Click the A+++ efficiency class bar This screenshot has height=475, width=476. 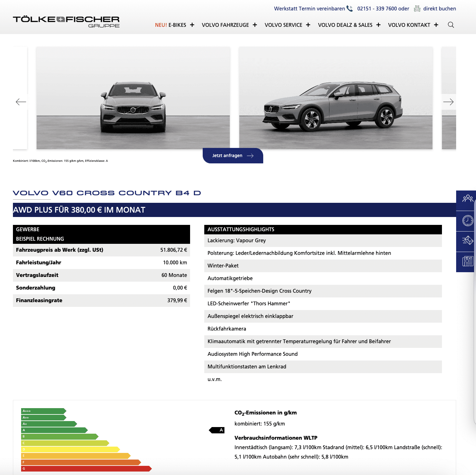(44, 411)
